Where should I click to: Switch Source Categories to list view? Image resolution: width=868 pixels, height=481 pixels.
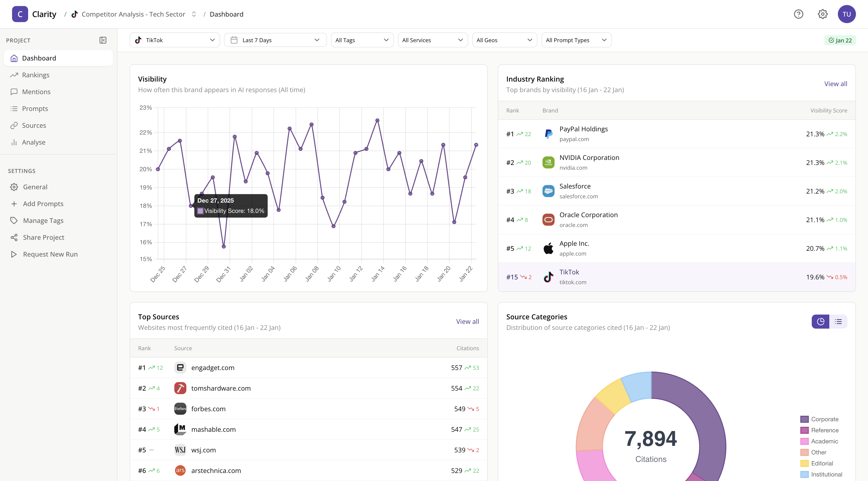tap(838, 322)
